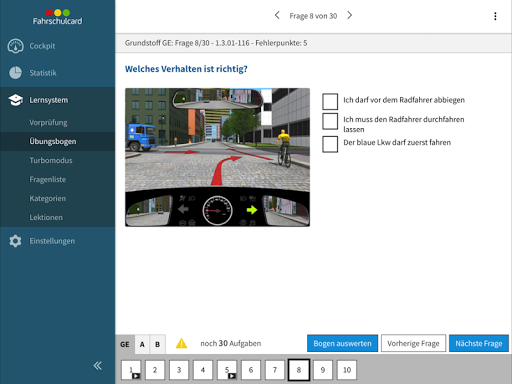Click the Lernsystem graduation cap icon
The width and height of the screenshot is (512, 384).
coord(15,100)
